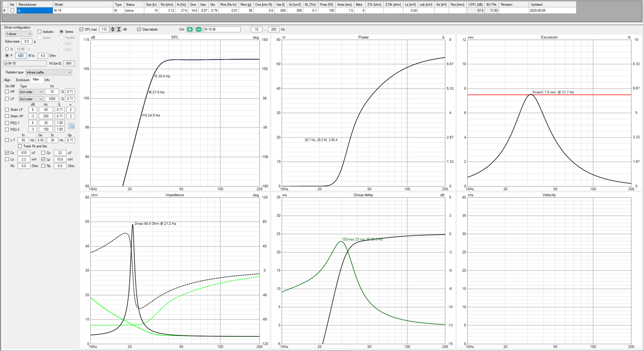Uncheck the Lp parallel inductor checkbox
The height and width of the screenshot is (351, 644).
(43, 159)
